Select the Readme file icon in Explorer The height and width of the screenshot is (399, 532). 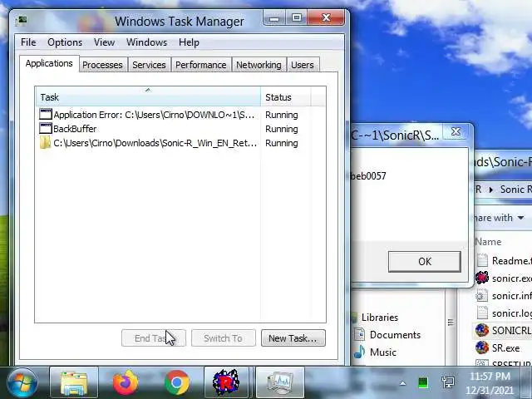click(482, 260)
